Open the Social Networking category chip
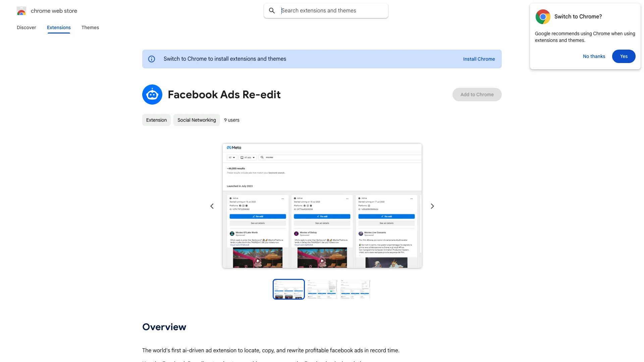The image size is (644, 362). 197,120
